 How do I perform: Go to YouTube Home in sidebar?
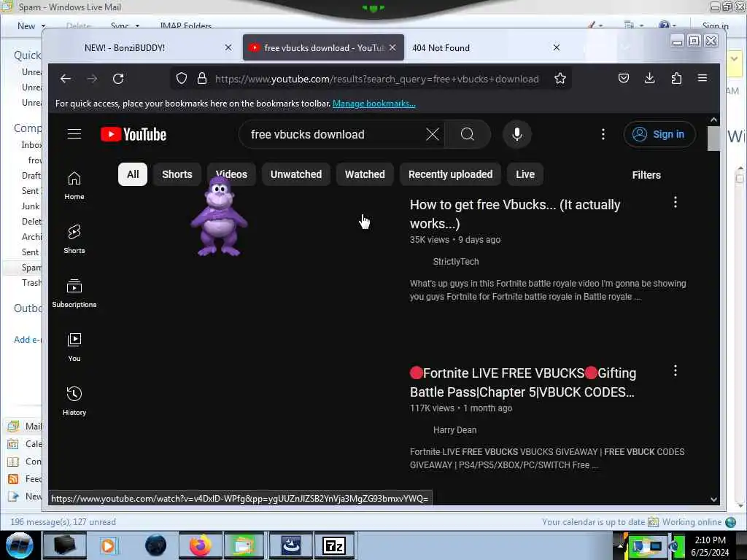pyautogui.click(x=74, y=186)
